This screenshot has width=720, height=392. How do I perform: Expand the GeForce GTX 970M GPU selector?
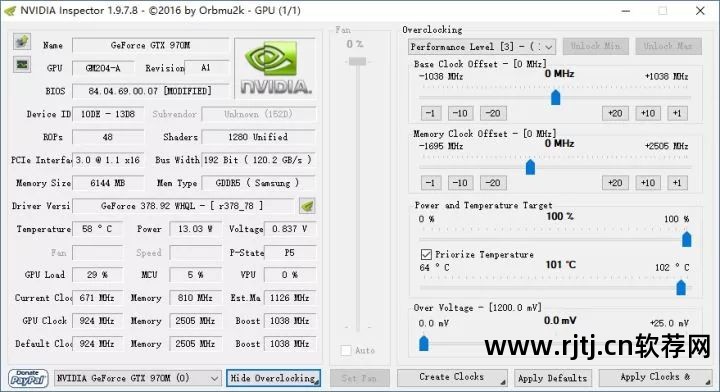click(137, 378)
